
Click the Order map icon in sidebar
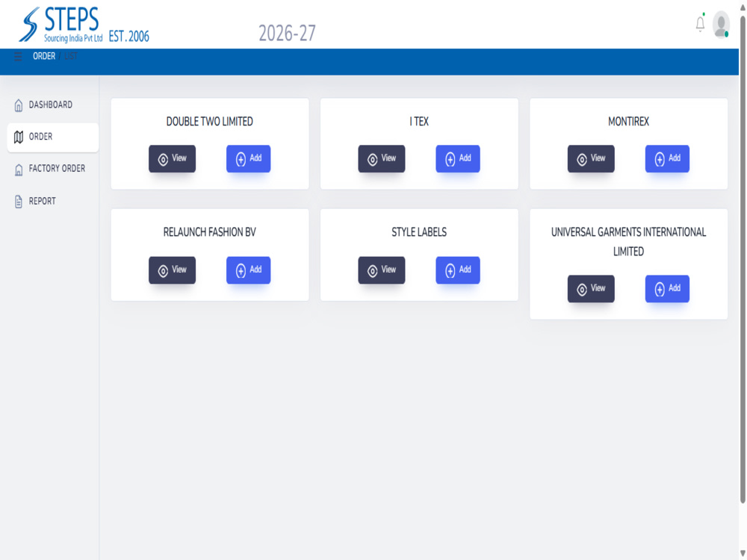(x=19, y=137)
